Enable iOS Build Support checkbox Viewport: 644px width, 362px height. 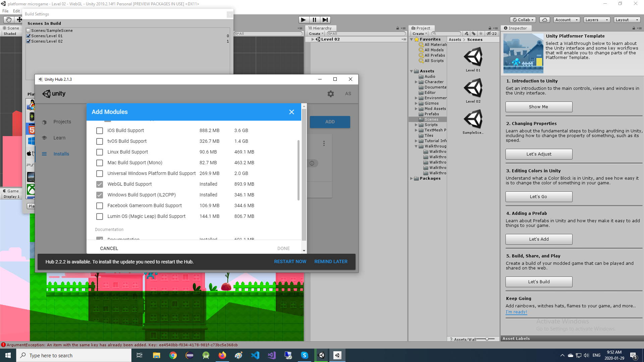click(100, 131)
